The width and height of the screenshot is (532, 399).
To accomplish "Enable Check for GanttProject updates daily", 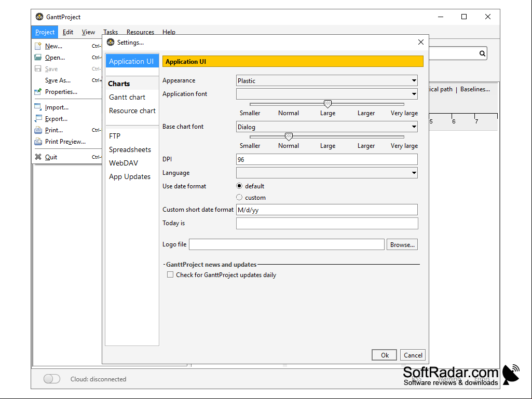I will pos(170,274).
